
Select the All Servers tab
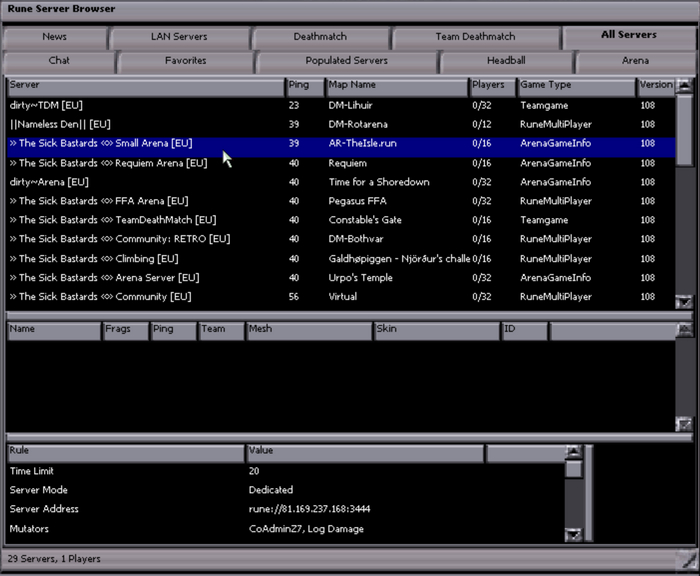[629, 36]
